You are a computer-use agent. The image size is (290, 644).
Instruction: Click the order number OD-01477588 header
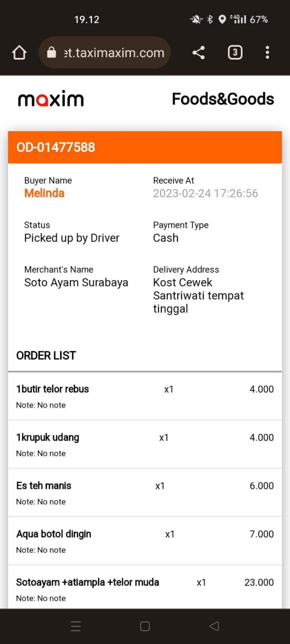click(55, 147)
